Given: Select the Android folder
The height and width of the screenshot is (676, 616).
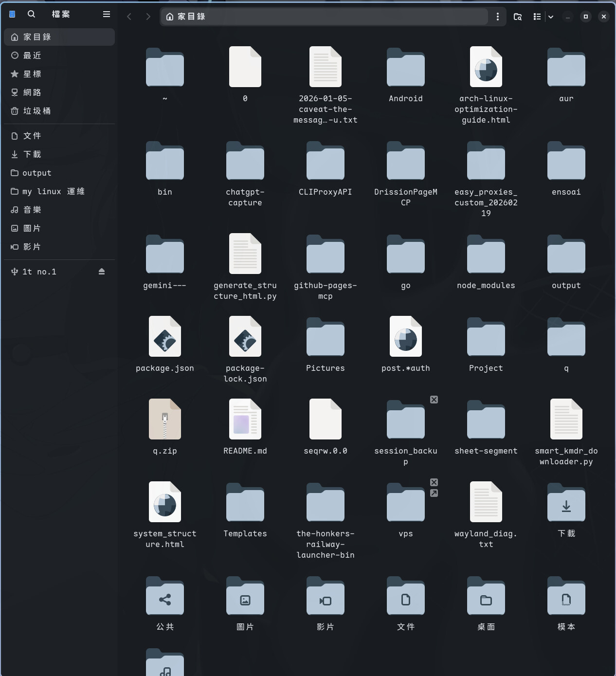Looking at the screenshot, I should (406, 67).
